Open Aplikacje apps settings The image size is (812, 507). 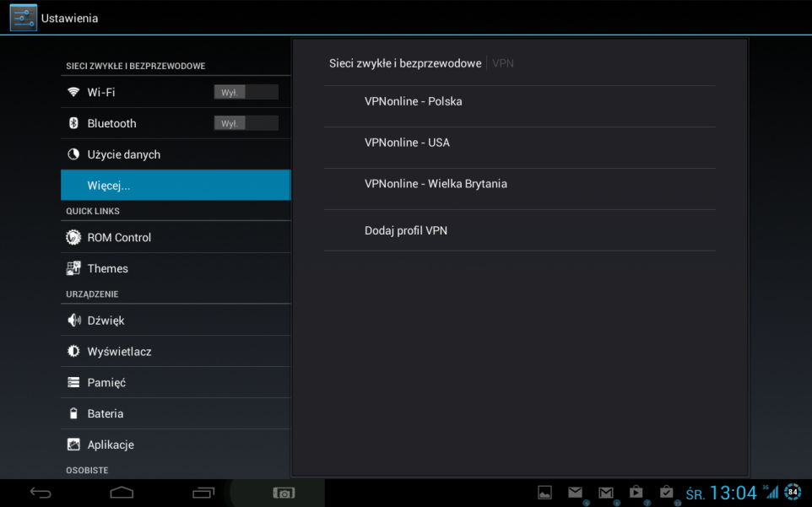(176, 445)
